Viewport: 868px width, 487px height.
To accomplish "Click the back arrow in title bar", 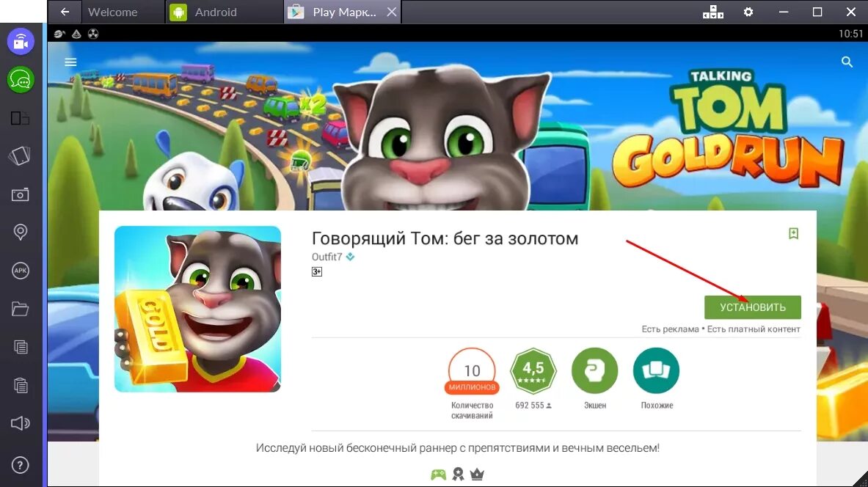I will (x=65, y=12).
